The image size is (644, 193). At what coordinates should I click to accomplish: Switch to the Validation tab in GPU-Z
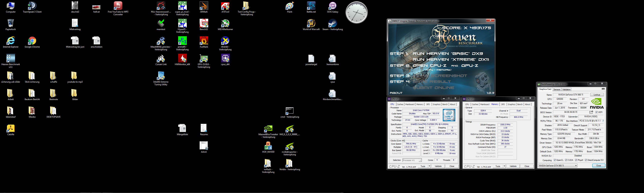point(566,89)
